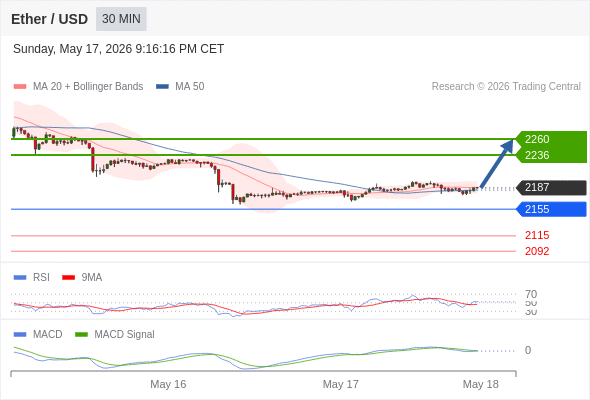
Task: Click the May 17 date axis label
Action: [341, 384]
